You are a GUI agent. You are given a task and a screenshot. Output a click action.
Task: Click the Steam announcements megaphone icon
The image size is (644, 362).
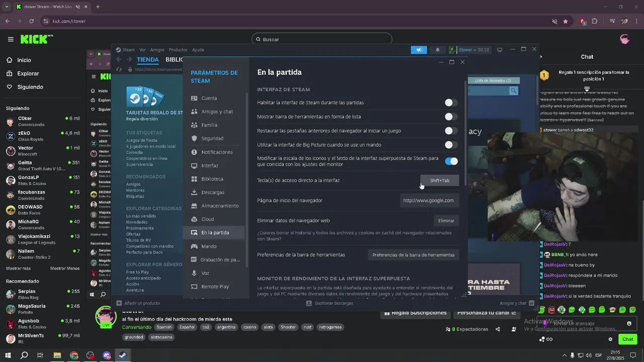click(419, 50)
